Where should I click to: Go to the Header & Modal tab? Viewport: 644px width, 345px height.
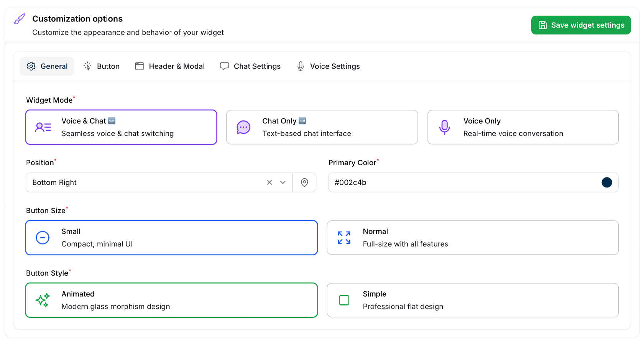(x=170, y=66)
